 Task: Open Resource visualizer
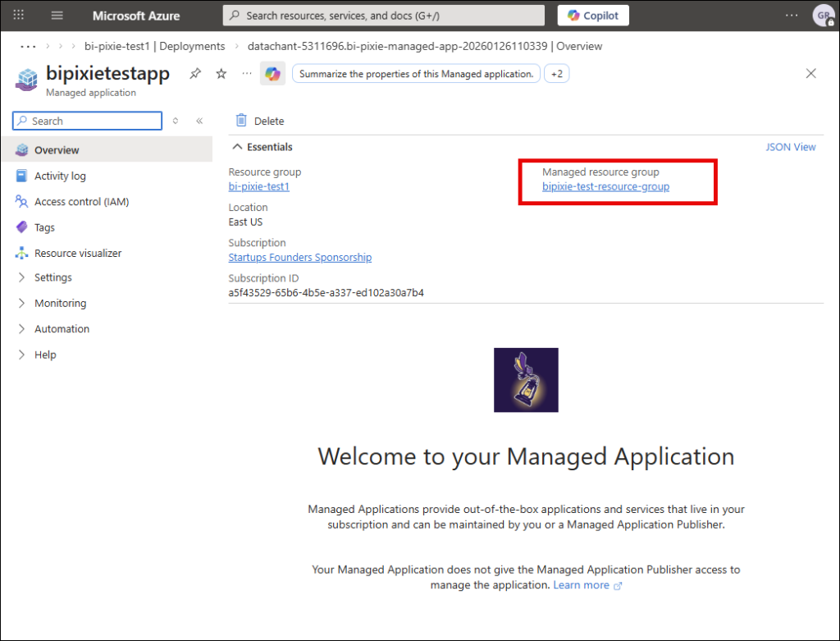[77, 254]
